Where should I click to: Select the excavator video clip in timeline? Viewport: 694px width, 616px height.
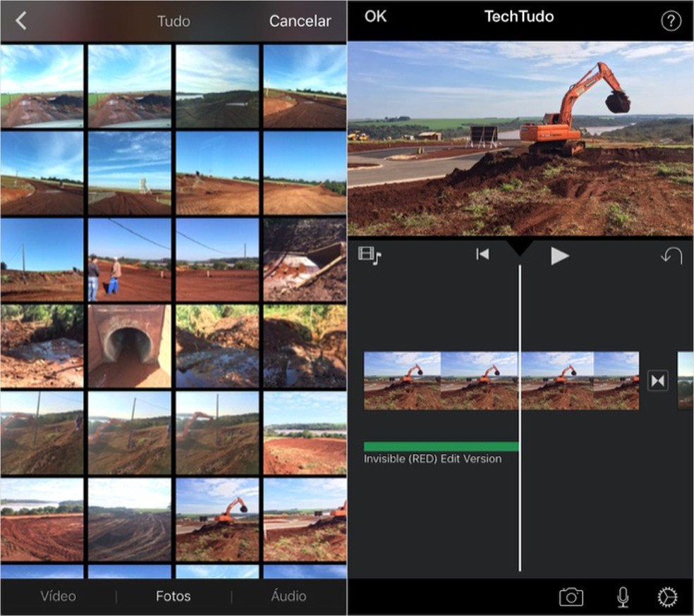[x=501, y=381]
